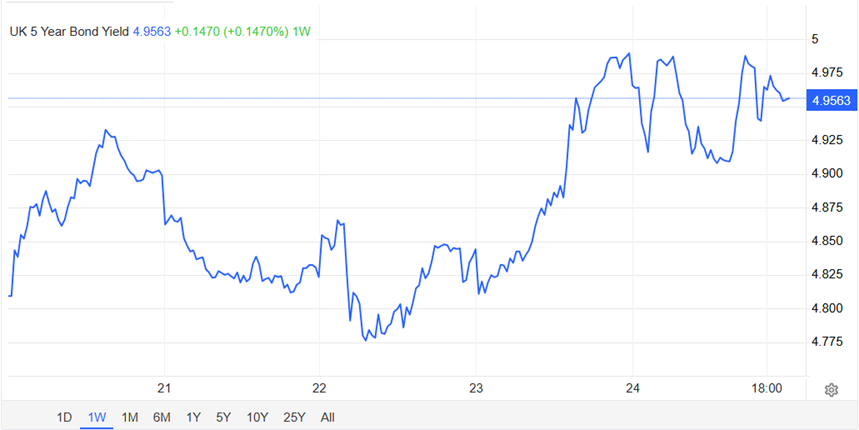Click the 4.900 y-axis label

pos(827,174)
